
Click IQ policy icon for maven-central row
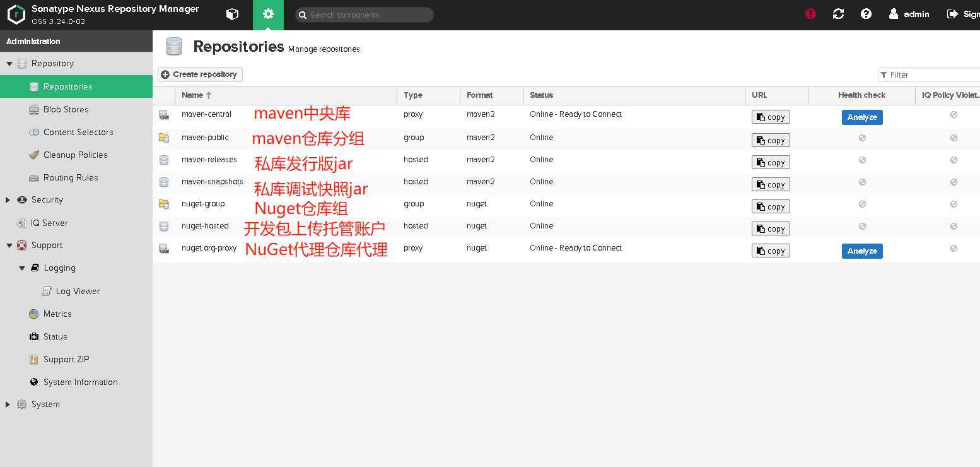pyautogui.click(x=954, y=115)
